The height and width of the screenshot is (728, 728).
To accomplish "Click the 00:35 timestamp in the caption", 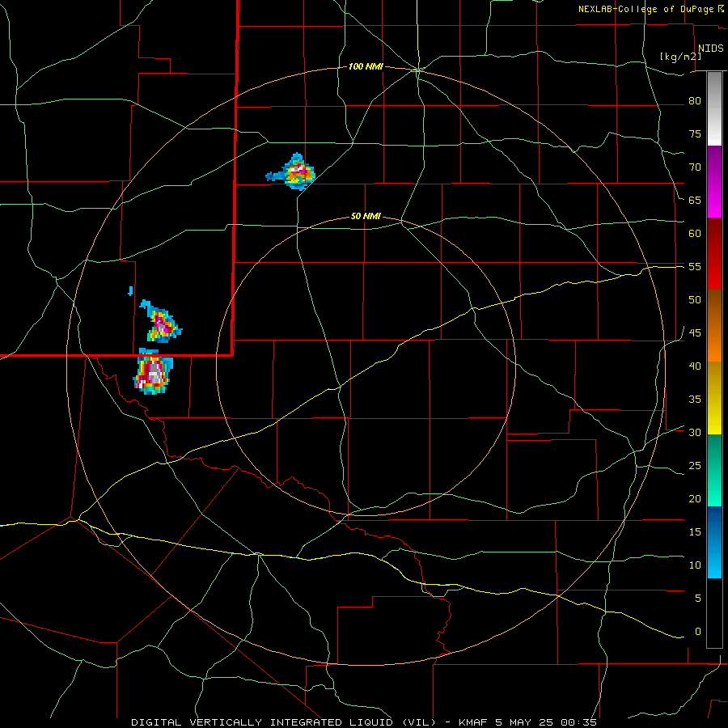I will (578, 722).
